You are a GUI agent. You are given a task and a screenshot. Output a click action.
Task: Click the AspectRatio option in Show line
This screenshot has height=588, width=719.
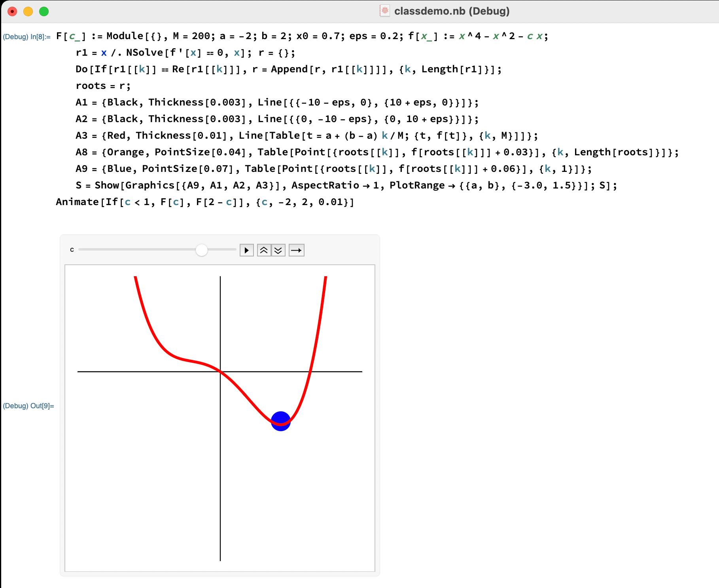point(325,185)
